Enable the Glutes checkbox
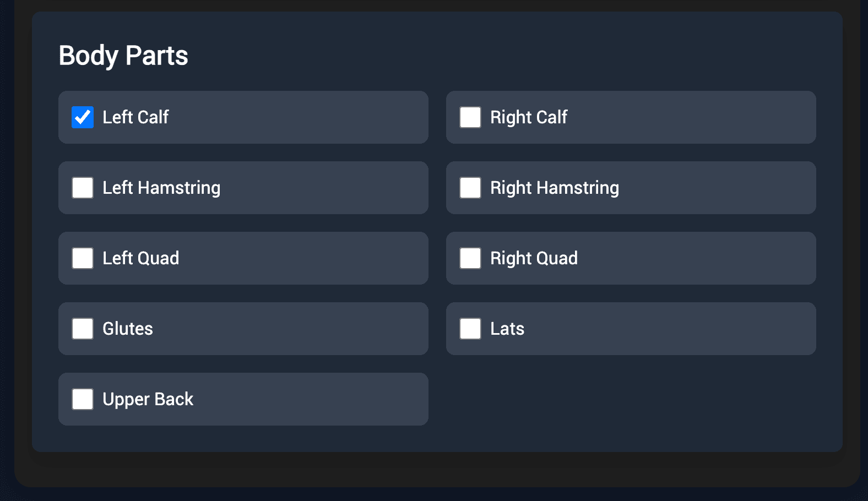This screenshot has width=868, height=501. coord(82,329)
